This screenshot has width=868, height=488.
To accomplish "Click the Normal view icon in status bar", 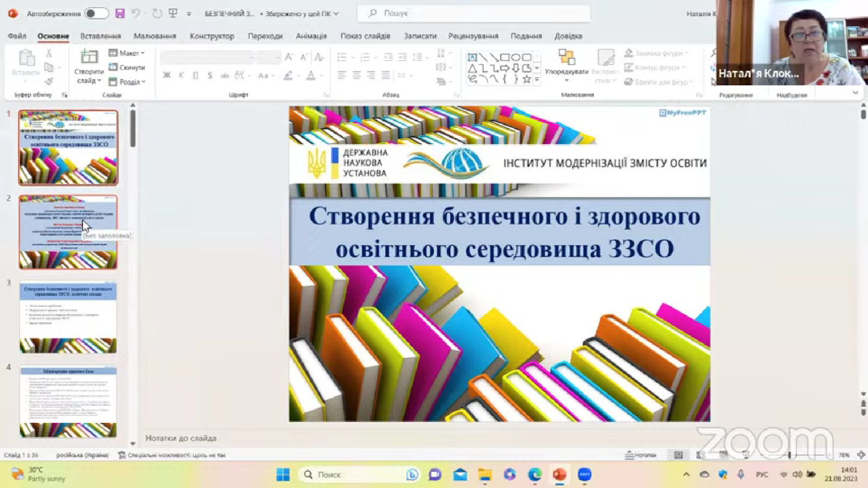I will pyautogui.click(x=678, y=455).
